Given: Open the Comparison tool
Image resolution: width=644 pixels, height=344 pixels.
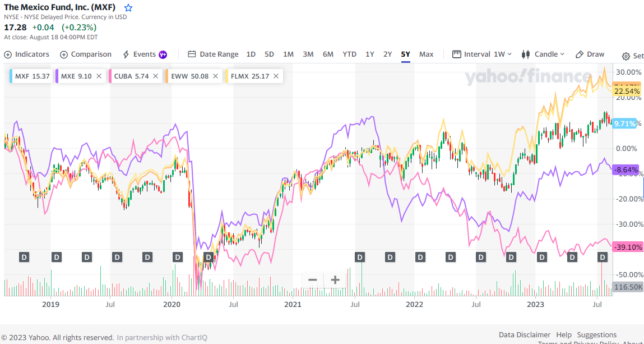Looking at the screenshot, I should (x=86, y=54).
